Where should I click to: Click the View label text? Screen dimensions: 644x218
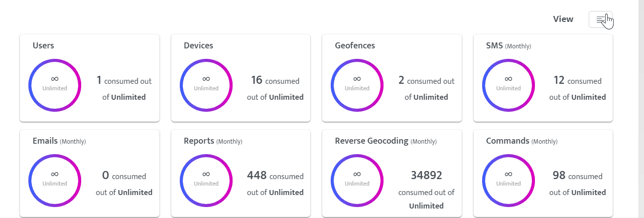coord(563,19)
